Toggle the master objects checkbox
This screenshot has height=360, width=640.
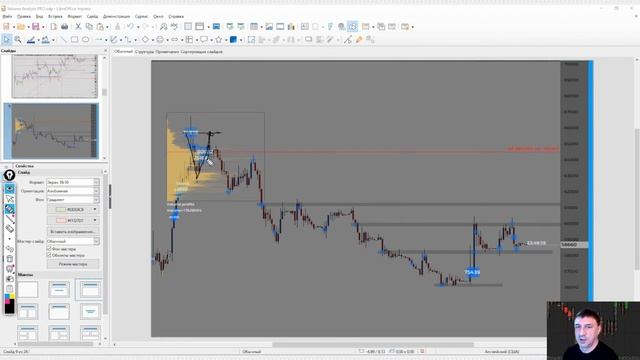coord(49,255)
